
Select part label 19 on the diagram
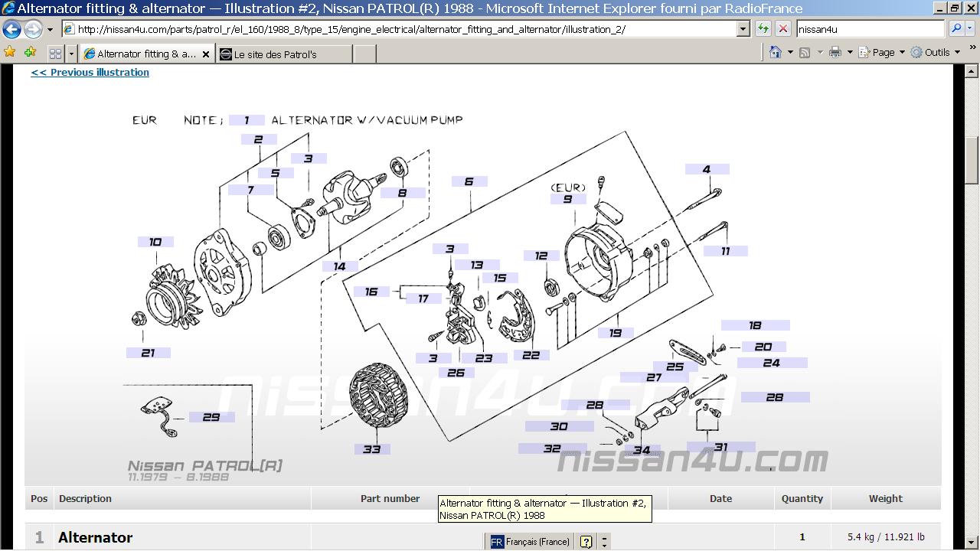pyautogui.click(x=616, y=333)
